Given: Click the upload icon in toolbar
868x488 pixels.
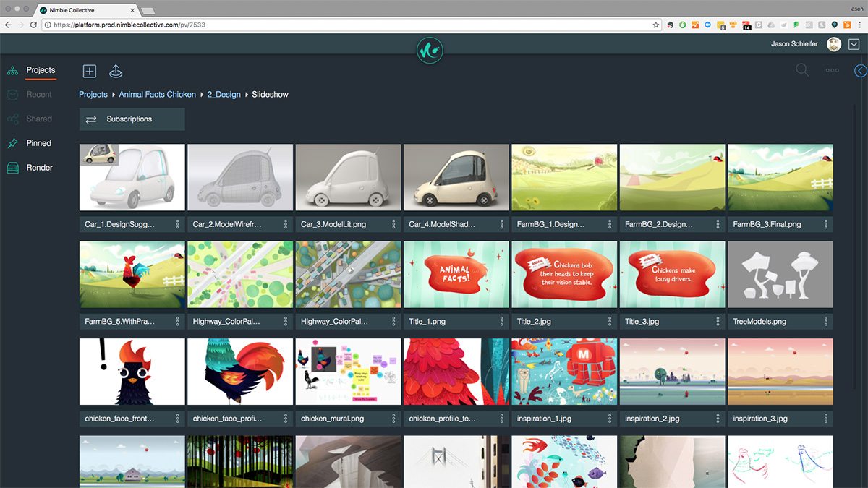Looking at the screenshot, I should 115,71.
